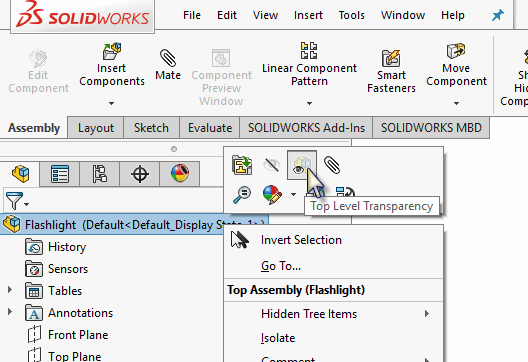Click Zoom to Selection magnifier icon

(242, 195)
